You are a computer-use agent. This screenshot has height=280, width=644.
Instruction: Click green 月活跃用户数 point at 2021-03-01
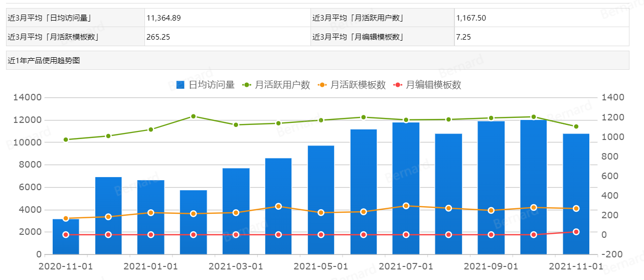click(236, 125)
